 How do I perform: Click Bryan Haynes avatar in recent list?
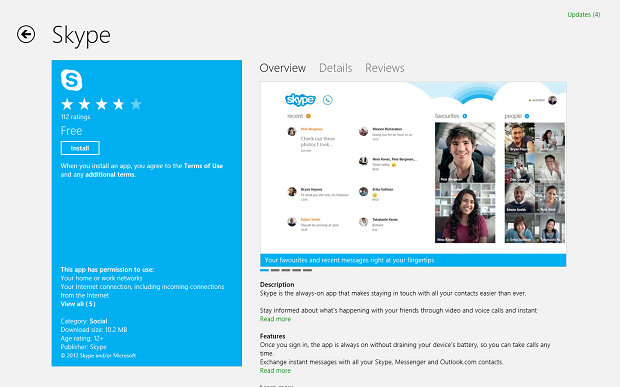[292, 192]
